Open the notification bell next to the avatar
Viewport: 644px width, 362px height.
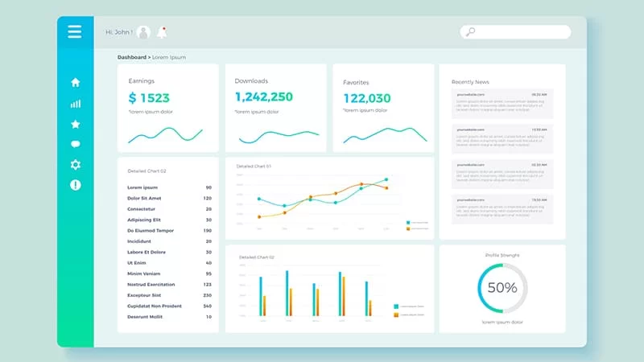162,32
